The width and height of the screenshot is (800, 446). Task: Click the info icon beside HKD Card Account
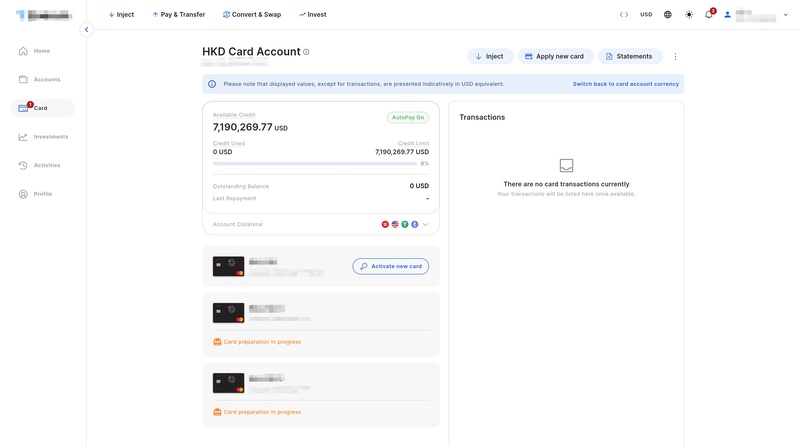coord(306,52)
